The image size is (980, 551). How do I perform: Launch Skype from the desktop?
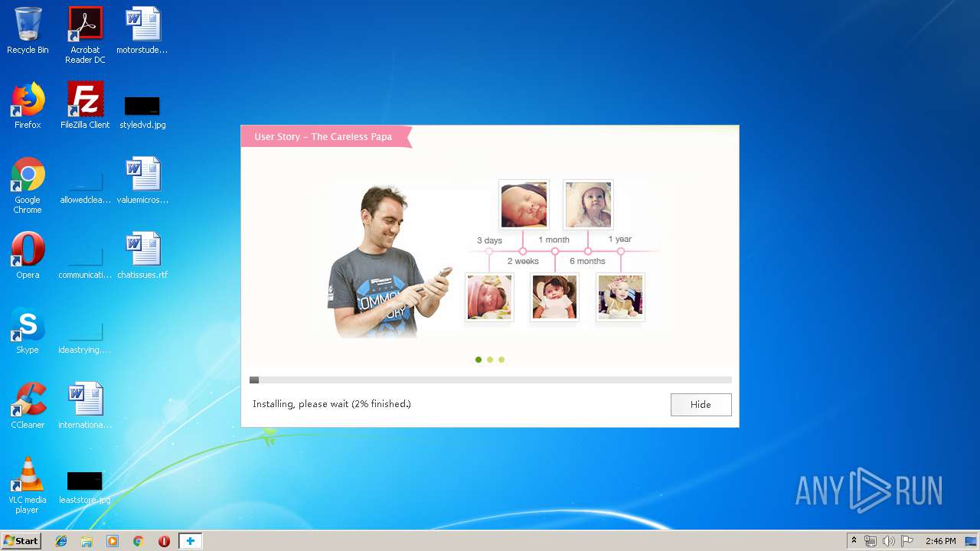click(28, 331)
